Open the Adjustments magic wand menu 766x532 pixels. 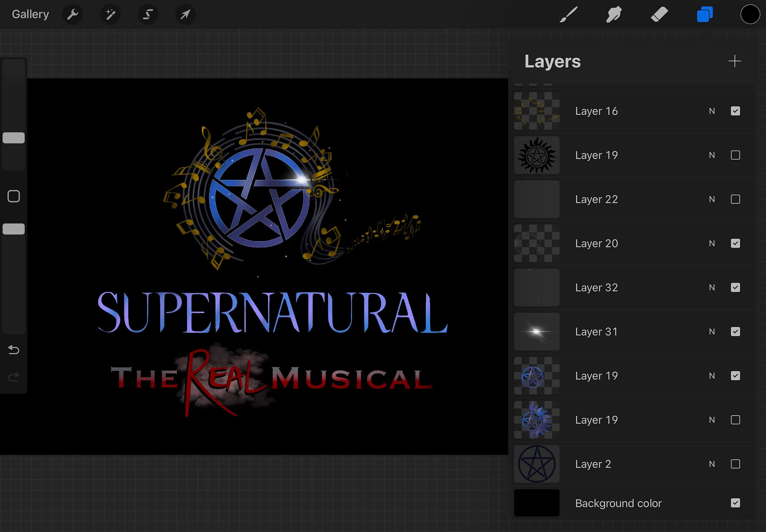[110, 15]
